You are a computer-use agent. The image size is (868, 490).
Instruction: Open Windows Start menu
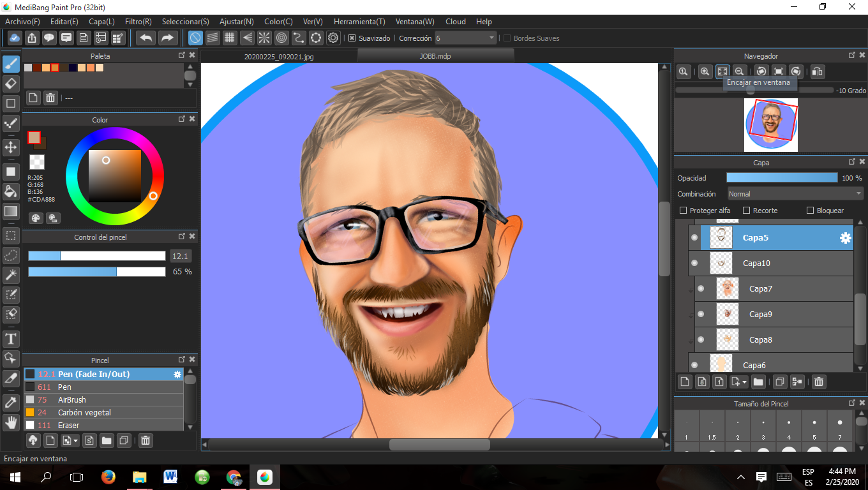(15, 477)
